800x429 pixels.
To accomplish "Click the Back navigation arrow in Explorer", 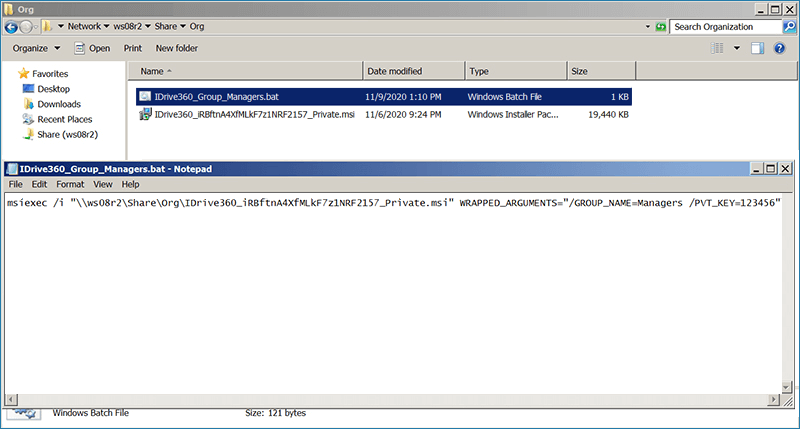I will (11, 27).
